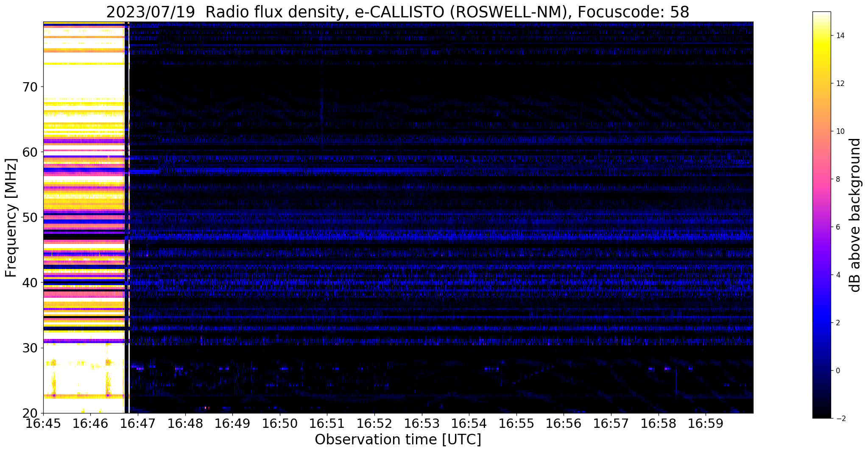Click the colorbar tick value 8
868x452 pixels.
[837, 179]
